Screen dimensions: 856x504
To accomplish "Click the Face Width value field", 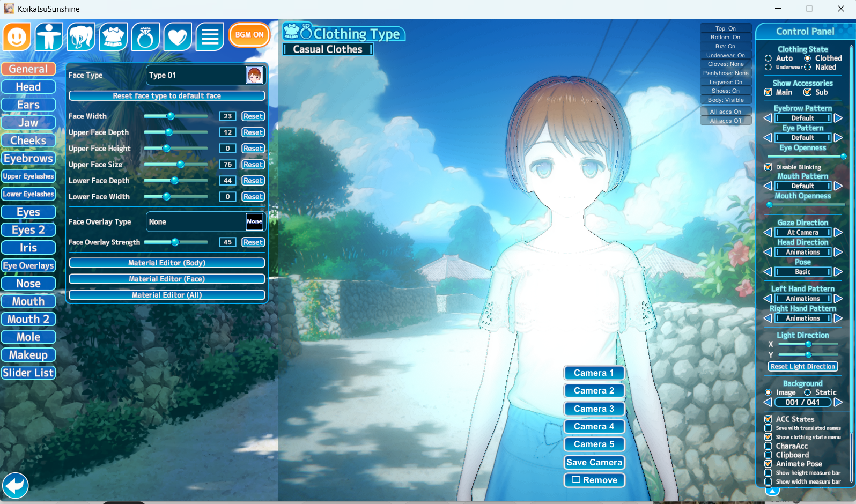I will pos(227,116).
